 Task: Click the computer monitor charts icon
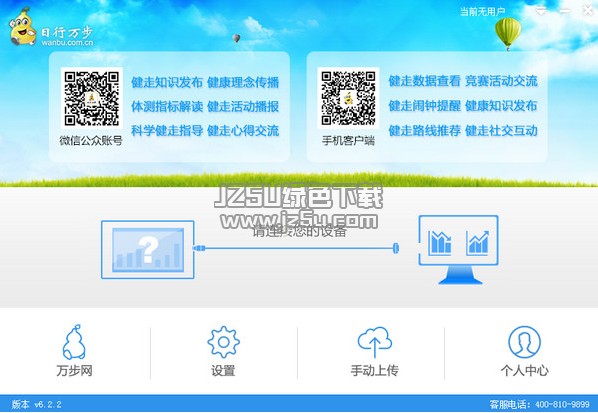[x=458, y=250]
